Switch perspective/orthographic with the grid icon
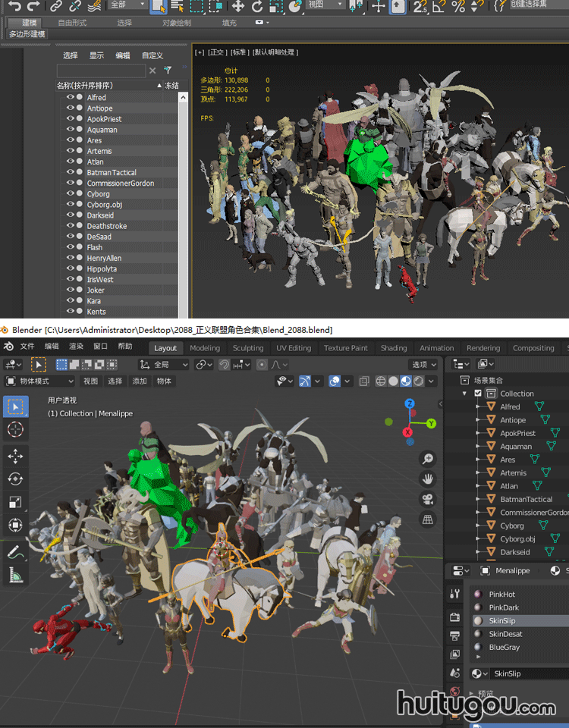 pos(428,519)
